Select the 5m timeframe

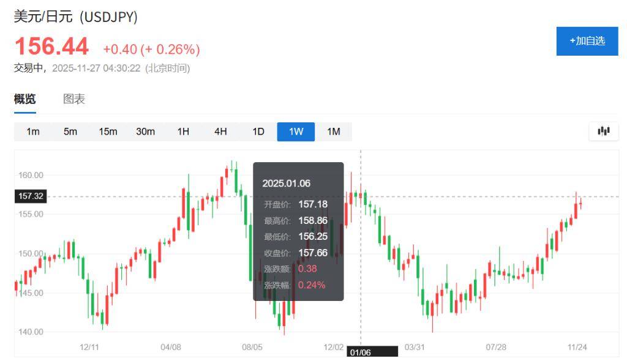tap(70, 131)
